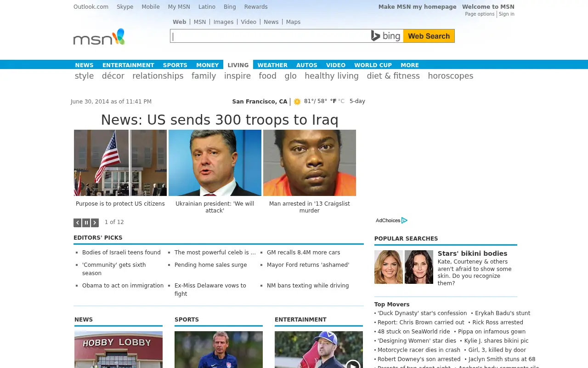Go to previous slide in news carousel
This screenshot has width=588, height=368.
78,223
